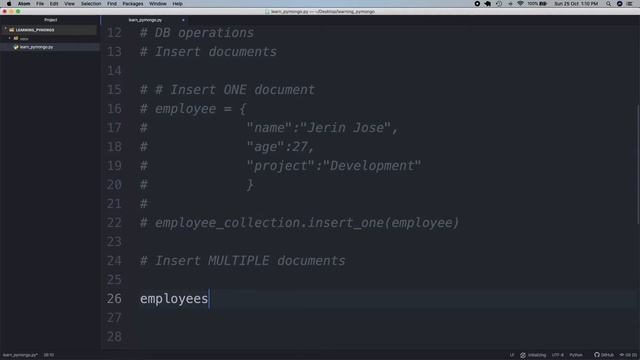Open learn_pymongo.py in the tree view
This screenshot has height=360, width=640.
tap(36, 47)
